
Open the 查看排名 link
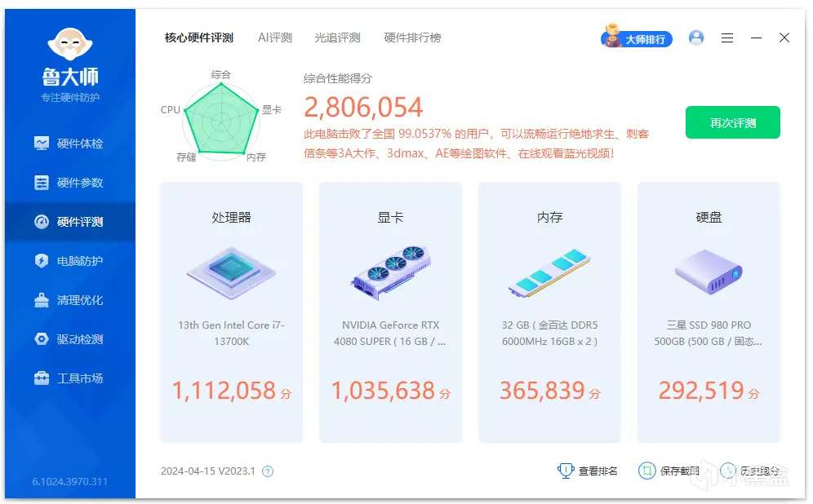(x=598, y=471)
